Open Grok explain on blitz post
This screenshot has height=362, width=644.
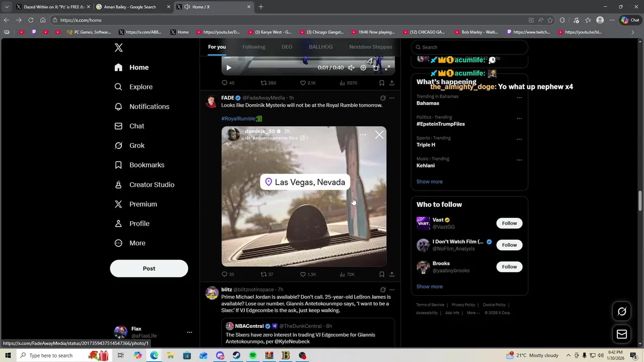pos(383,290)
